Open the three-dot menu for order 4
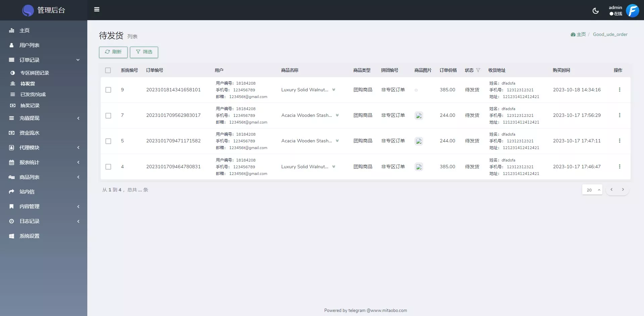 point(619,167)
